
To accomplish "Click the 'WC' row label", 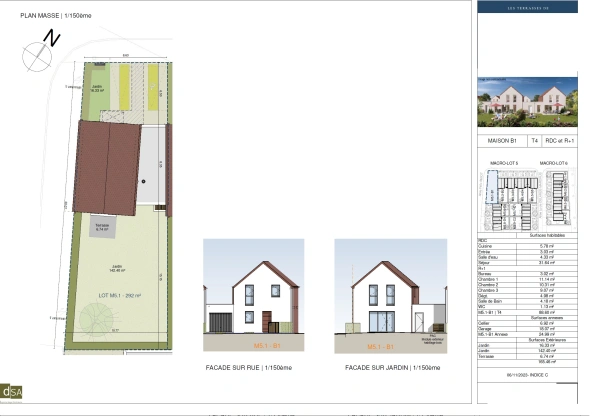I will [481, 307].
